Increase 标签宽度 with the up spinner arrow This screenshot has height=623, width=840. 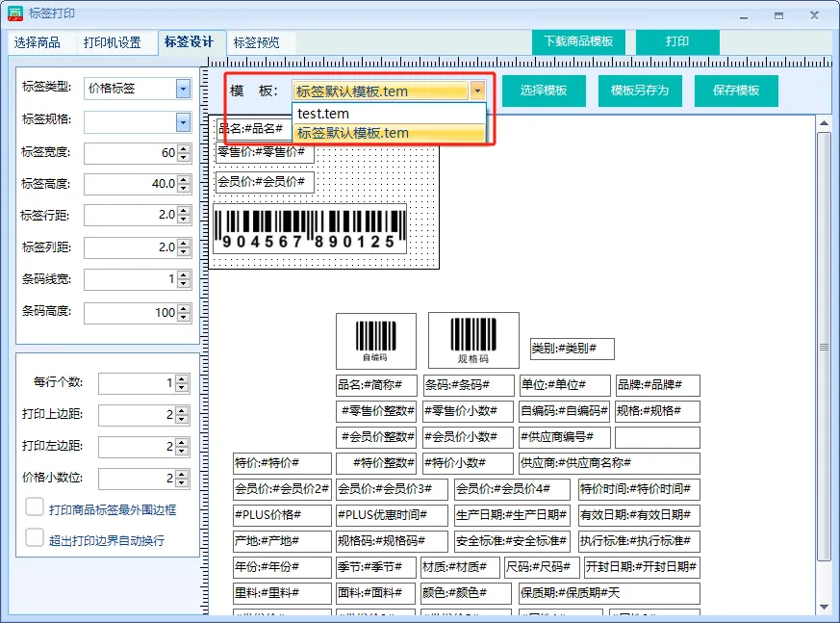tap(184, 148)
